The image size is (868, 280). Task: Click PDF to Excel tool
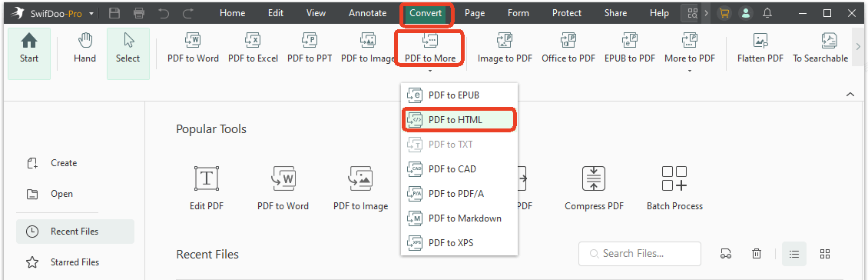[253, 48]
